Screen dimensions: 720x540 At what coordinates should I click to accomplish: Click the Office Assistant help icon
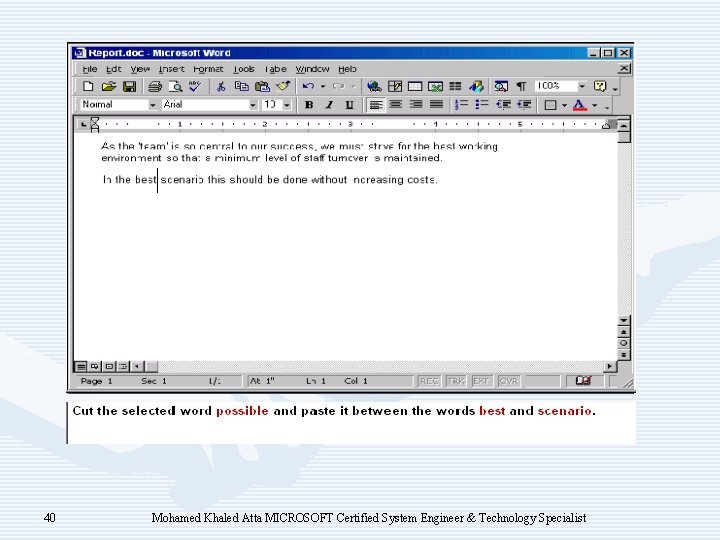click(600, 86)
